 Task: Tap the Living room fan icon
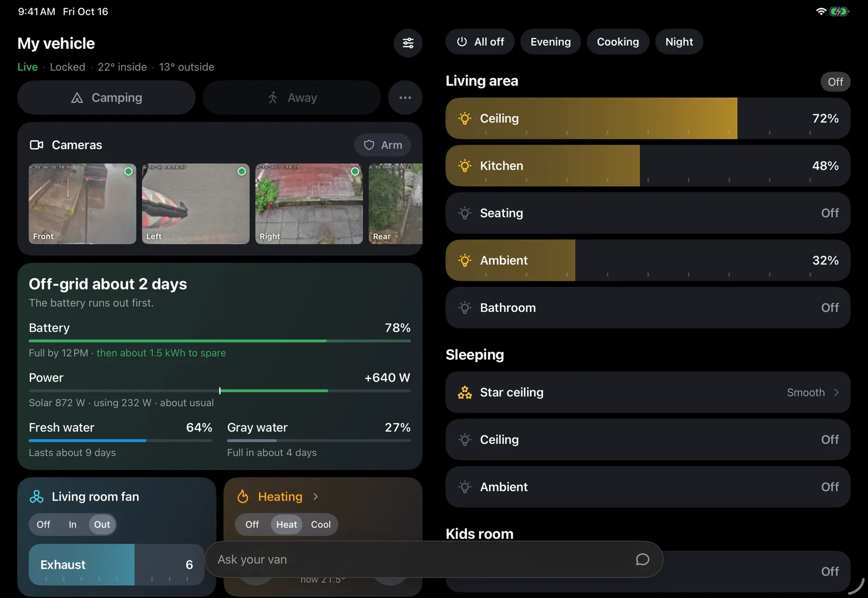tap(36, 497)
